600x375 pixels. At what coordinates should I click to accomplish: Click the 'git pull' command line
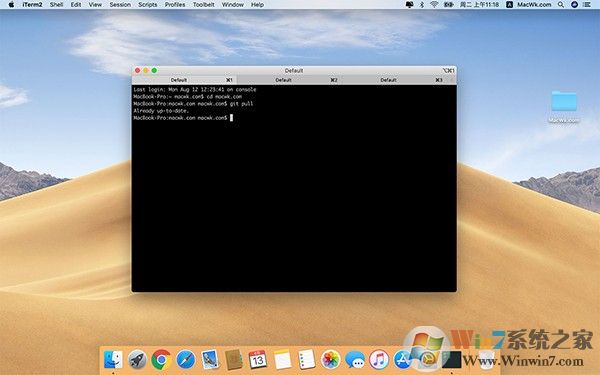[193, 104]
